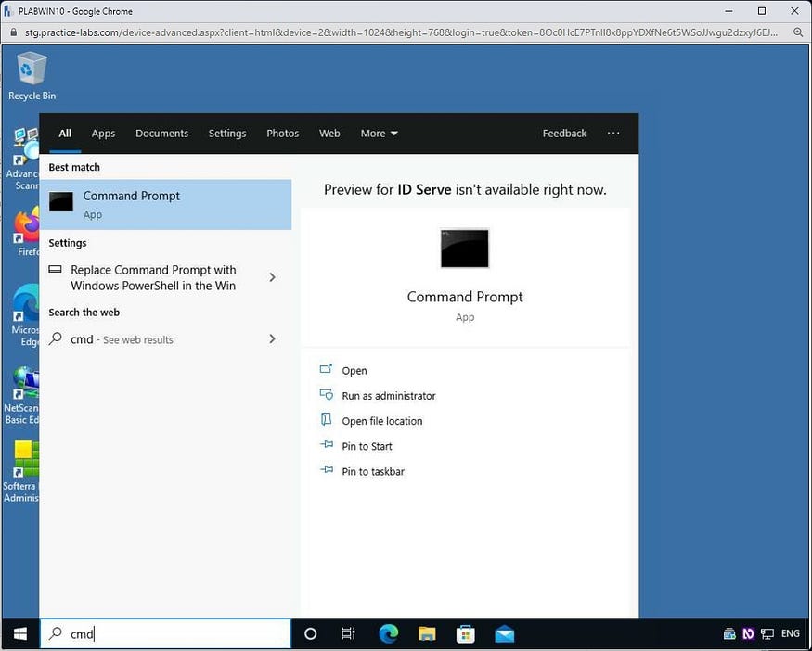Viewport: 812px width, 651px height.
Task: Select Command Prompt best match result
Action: tap(166, 204)
